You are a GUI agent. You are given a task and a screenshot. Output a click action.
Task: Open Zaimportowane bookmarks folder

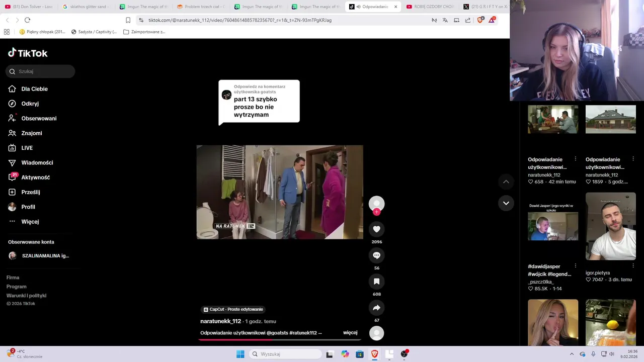coord(144,32)
